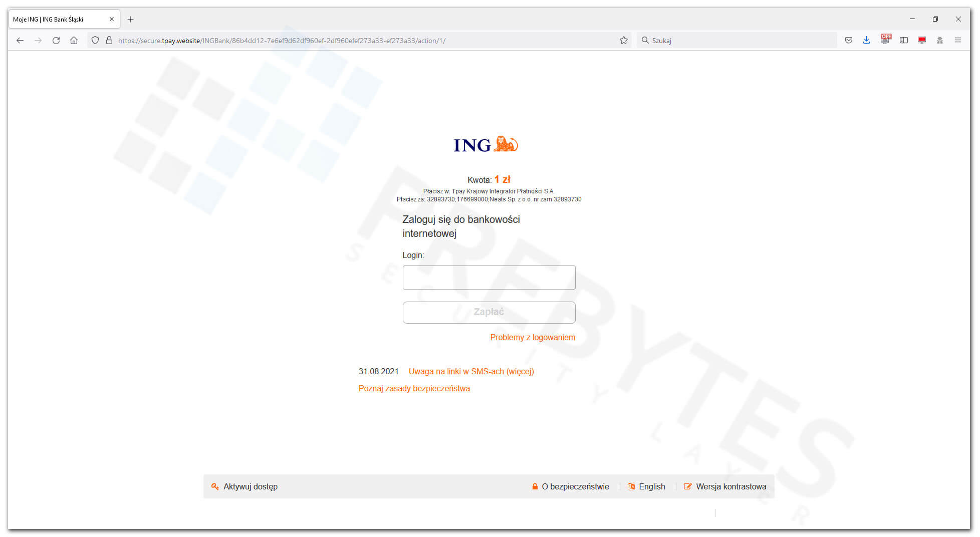Switch the language to English
The width and height of the screenshot is (980, 537).
(x=646, y=487)
